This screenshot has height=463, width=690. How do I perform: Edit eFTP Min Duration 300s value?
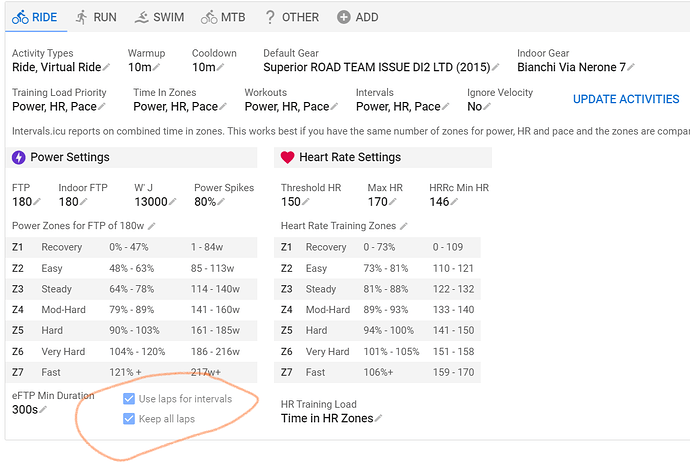43,410
